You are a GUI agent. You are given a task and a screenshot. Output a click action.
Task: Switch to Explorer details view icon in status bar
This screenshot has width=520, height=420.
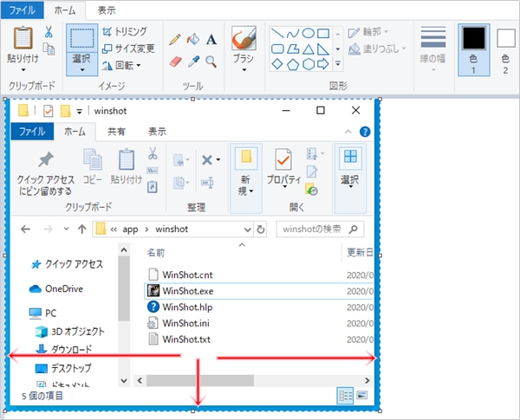coord(345,396)
